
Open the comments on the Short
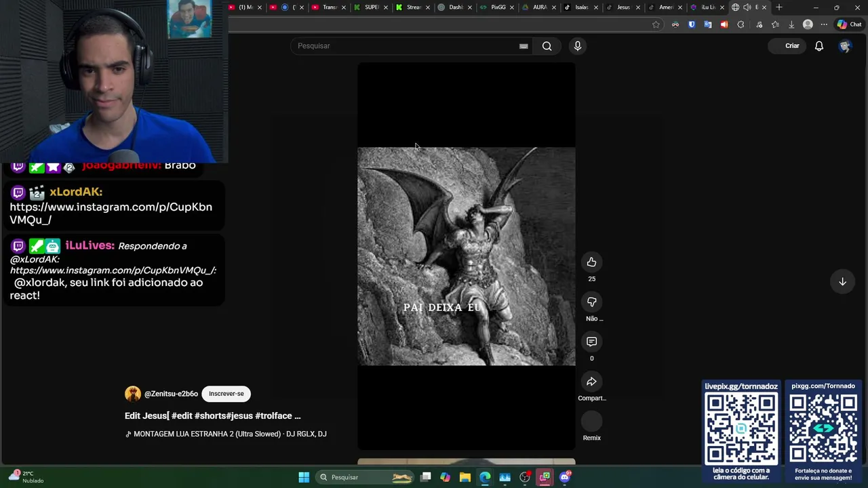(591, 342)
